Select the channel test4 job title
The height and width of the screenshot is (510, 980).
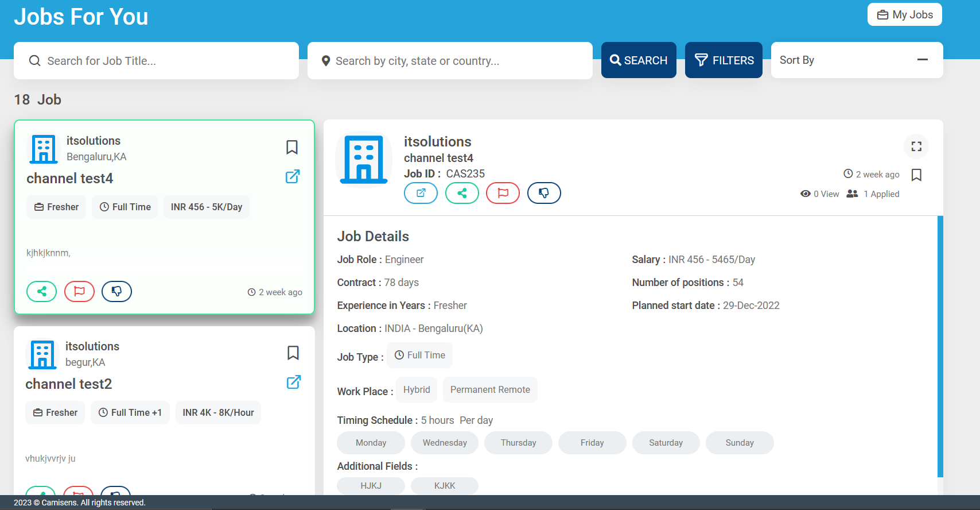click(x=69, y=179)
